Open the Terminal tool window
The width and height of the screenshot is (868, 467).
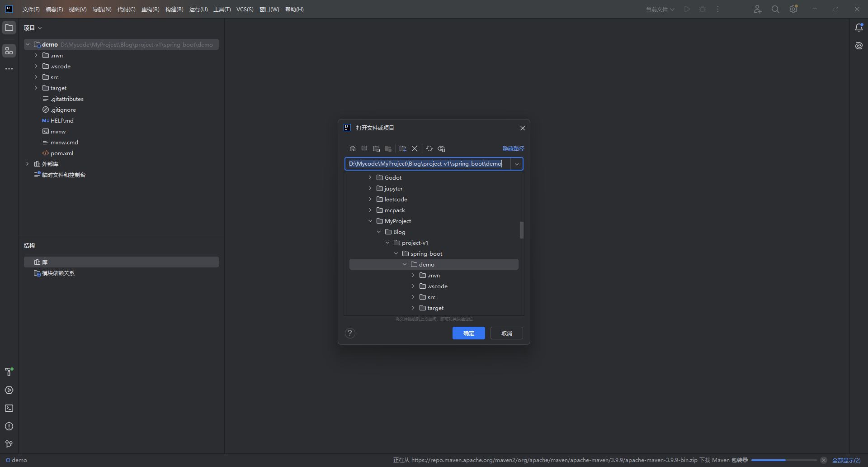[x=9, y=408]
